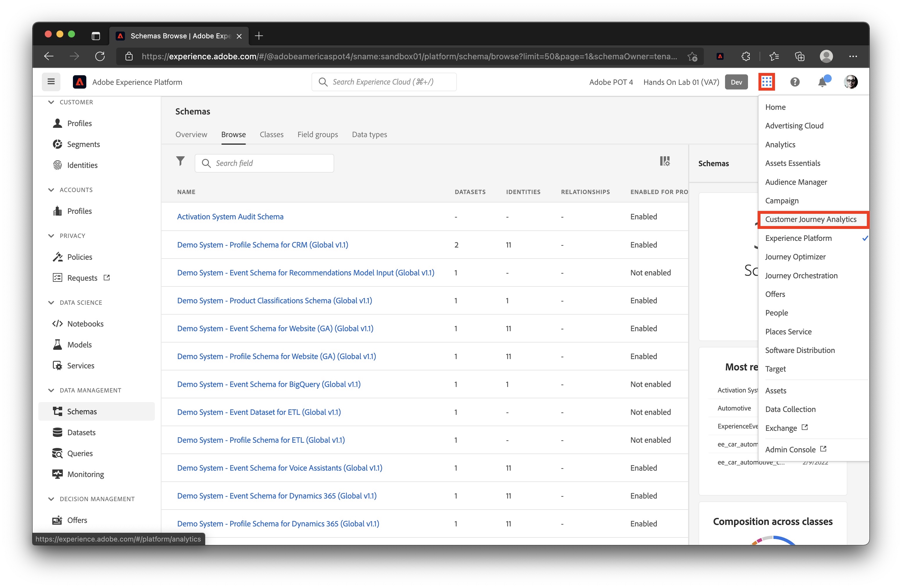Open Policies under Privacy

point(80,257)
